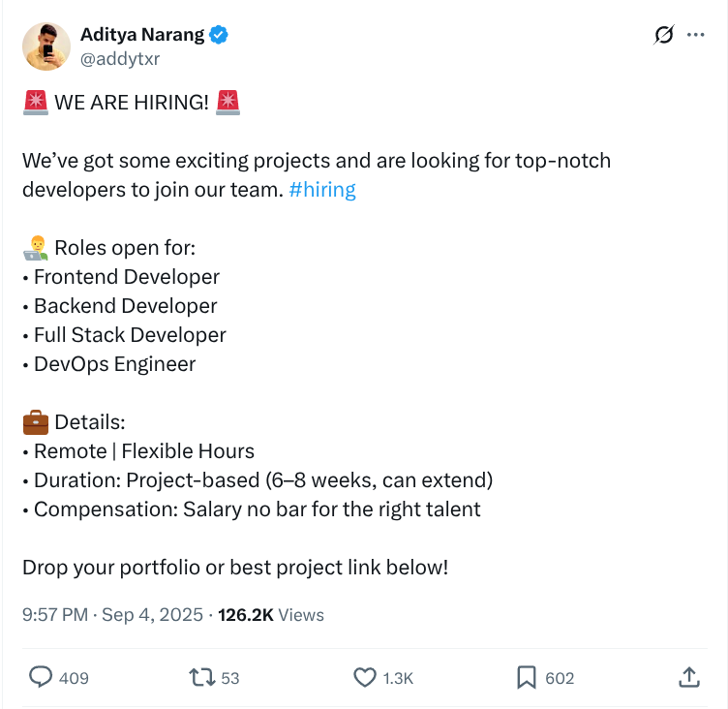Open the @addytxr handle link

119,59
